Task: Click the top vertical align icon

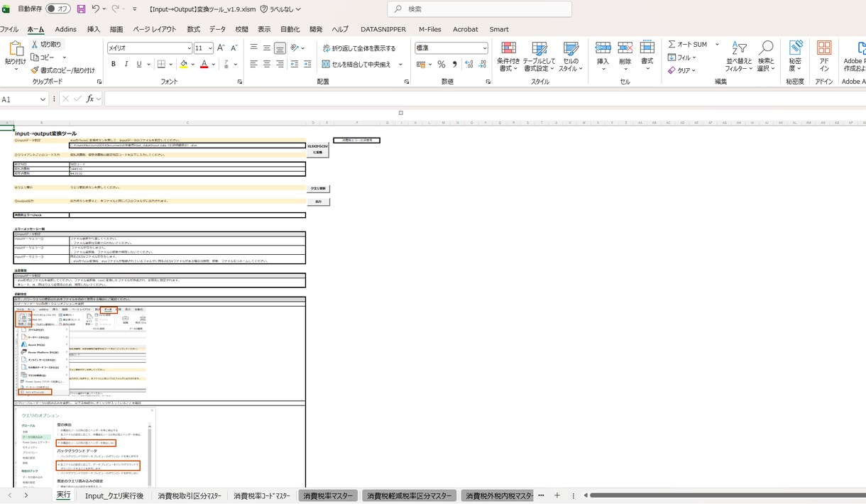Action: point(253,48)
